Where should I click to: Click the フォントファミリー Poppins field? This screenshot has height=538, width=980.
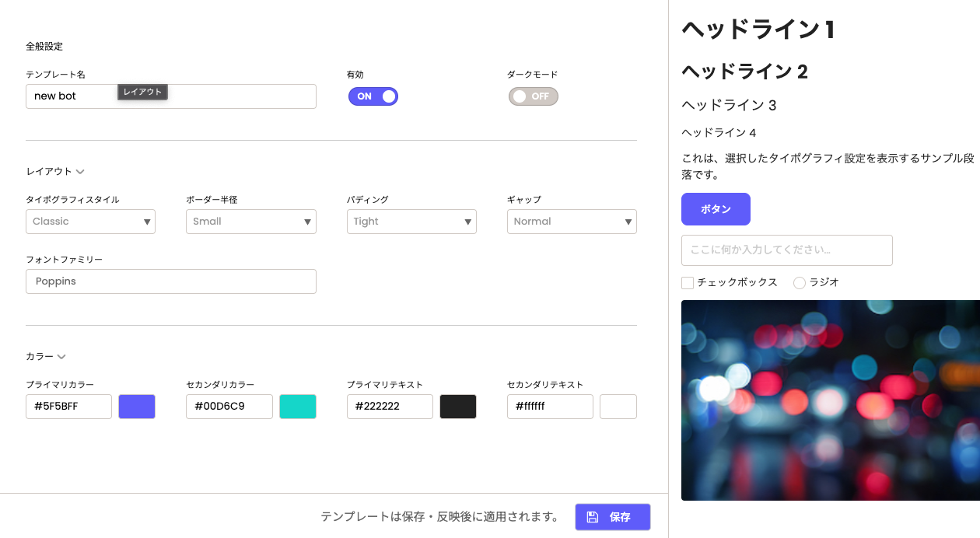171,281
